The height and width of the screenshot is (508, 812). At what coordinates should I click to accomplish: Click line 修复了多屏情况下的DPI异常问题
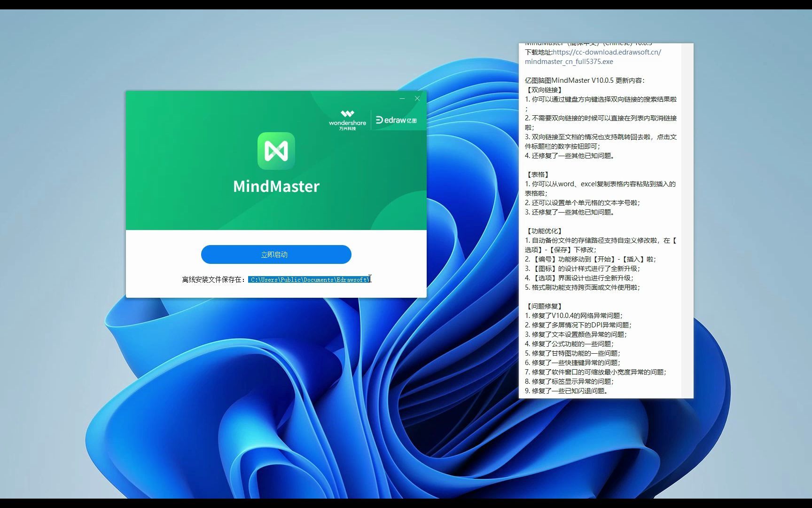point(578,325)
